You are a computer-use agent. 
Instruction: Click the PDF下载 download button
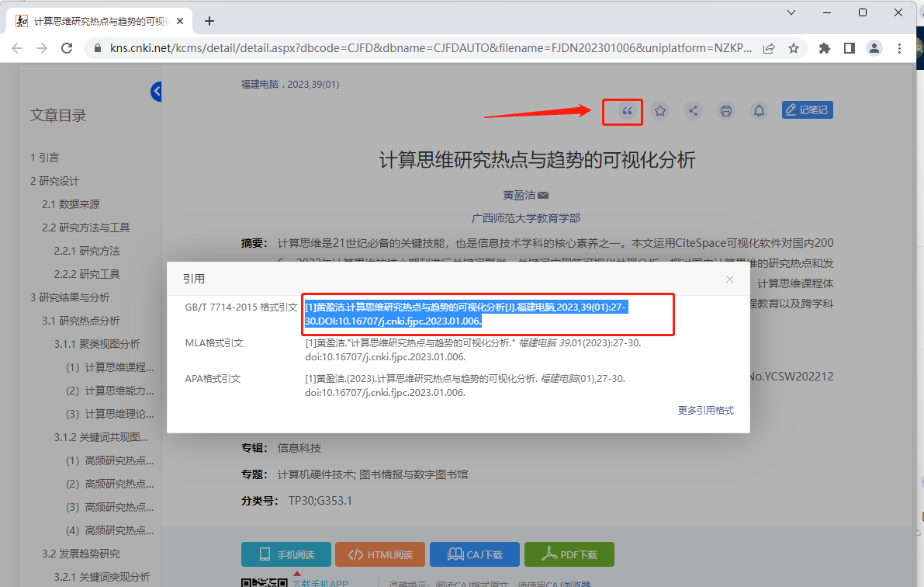click(x=569, y=554)
